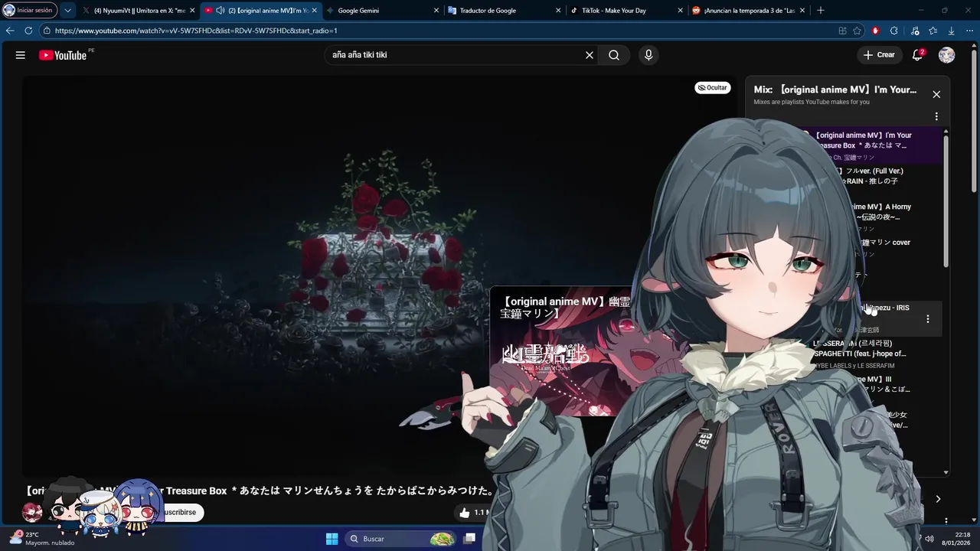Open browser Settings and more menu
The height and width of the screenshot is (551, 980).
click(969, 31)
